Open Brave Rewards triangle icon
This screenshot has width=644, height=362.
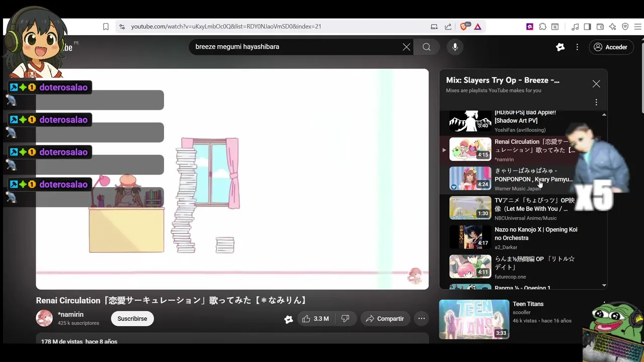tap(477, 27)
